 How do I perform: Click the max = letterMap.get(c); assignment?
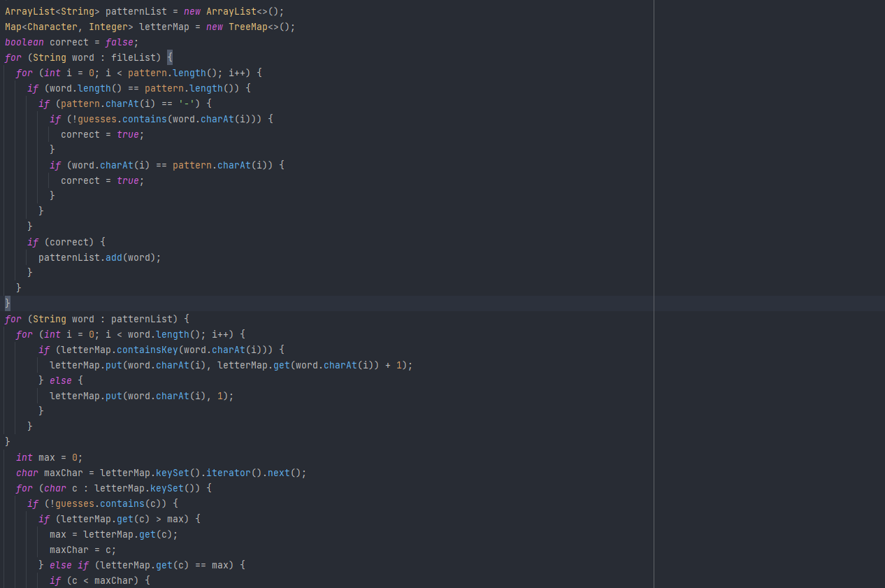pos(114,534)
